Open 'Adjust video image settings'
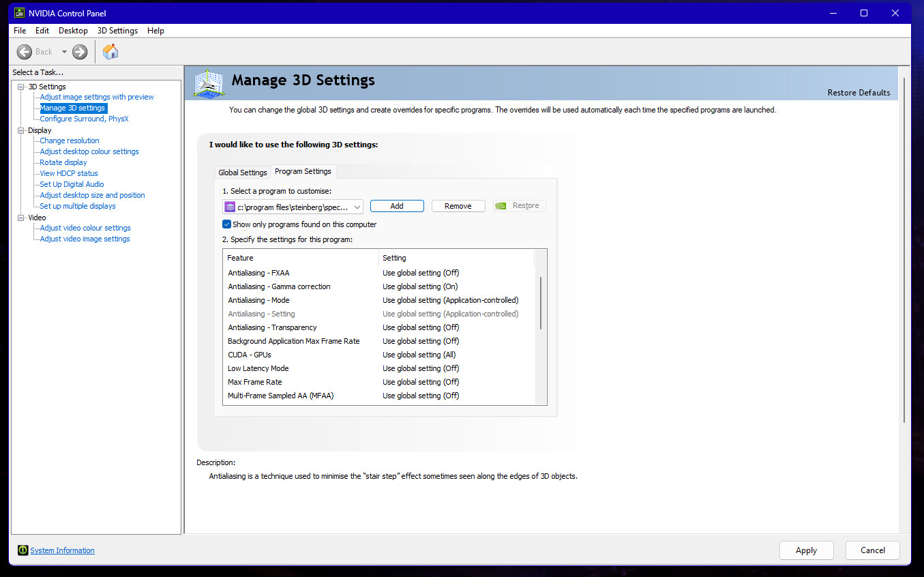This screenshot has height=577, width=924. coord(85,239)
